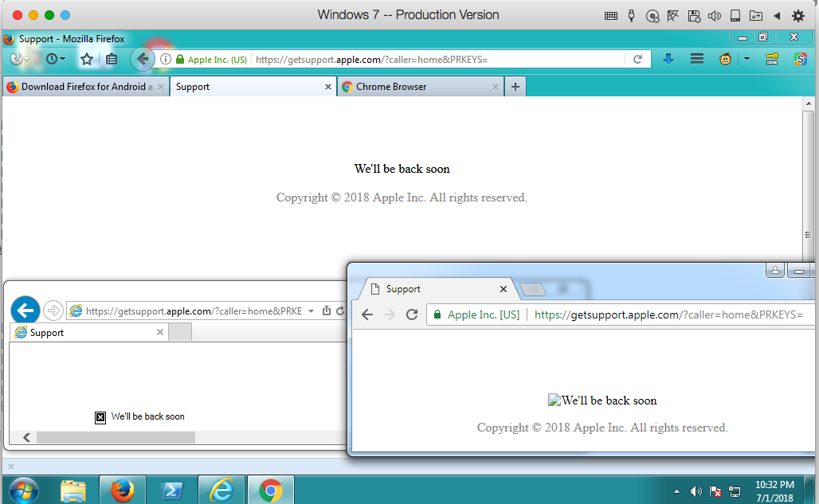Select the Support tab in Internet Explorer
This screenshot has width=819, height=504.
(88, 332)
